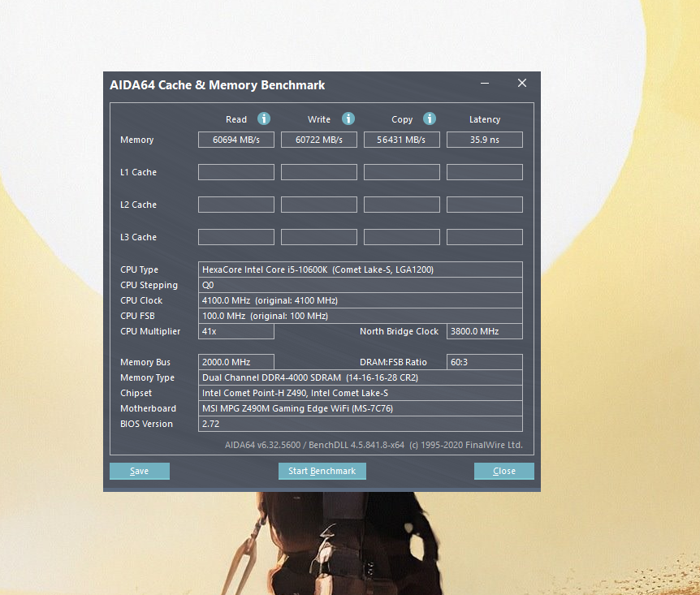This screenshot has height=595, width=700.
Task: Click the CPU Type label
Action: tap(140, 269)
